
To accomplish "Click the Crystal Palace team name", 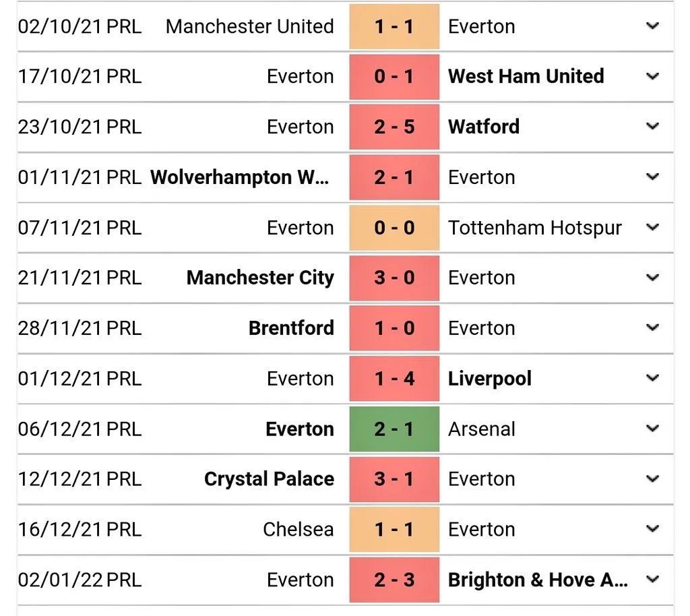I will tap(269, 479).
